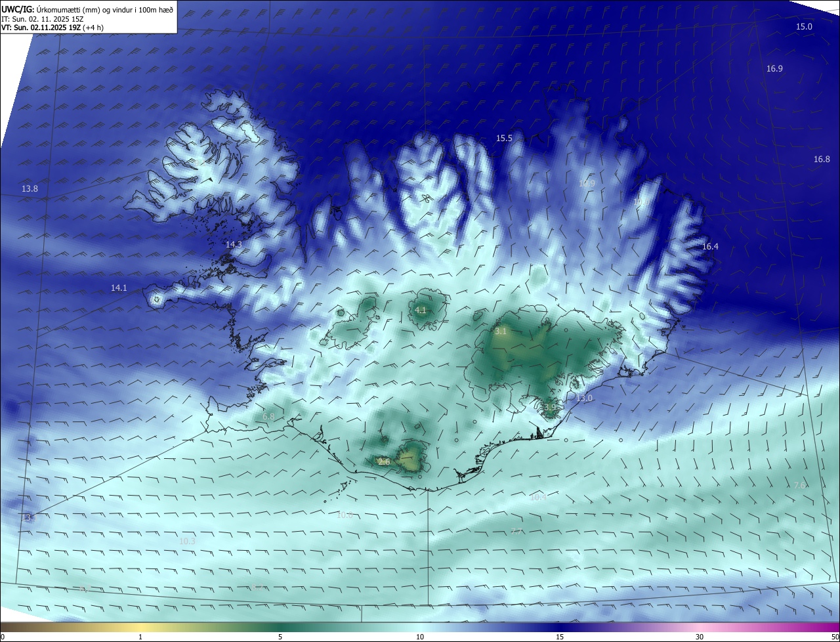Click the 13.8 value on the map
The height and width of the screenshot is (642, 840).
30,189
